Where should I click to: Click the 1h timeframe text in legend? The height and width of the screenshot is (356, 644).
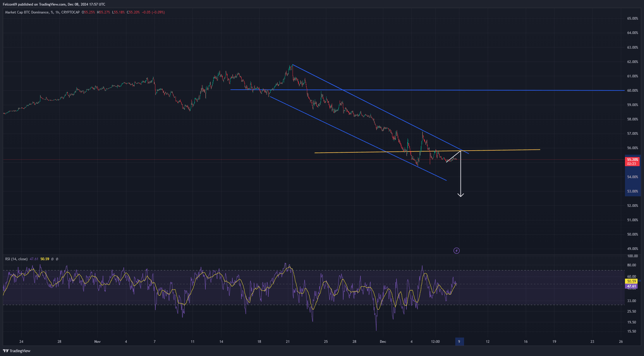57,12
